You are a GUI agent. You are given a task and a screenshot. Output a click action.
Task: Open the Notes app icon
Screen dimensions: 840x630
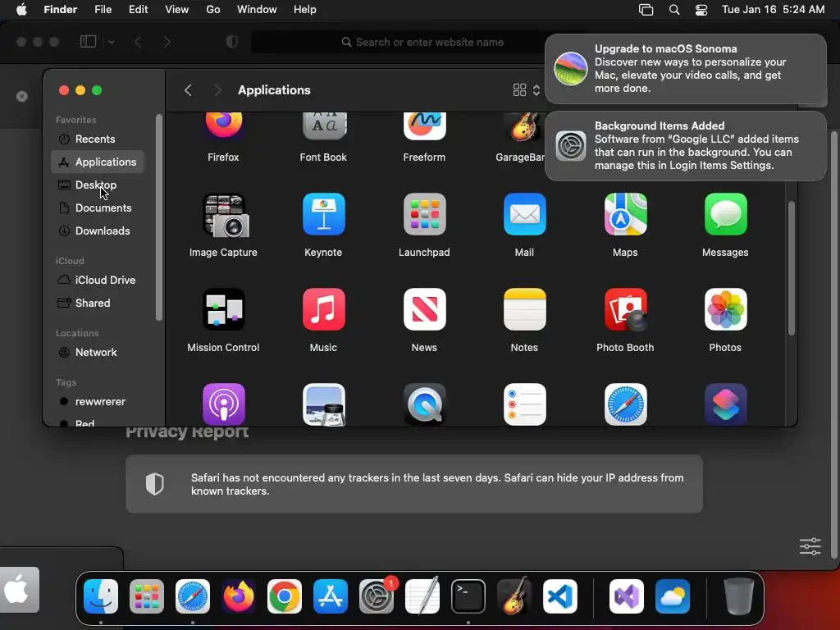coord(524,309)
